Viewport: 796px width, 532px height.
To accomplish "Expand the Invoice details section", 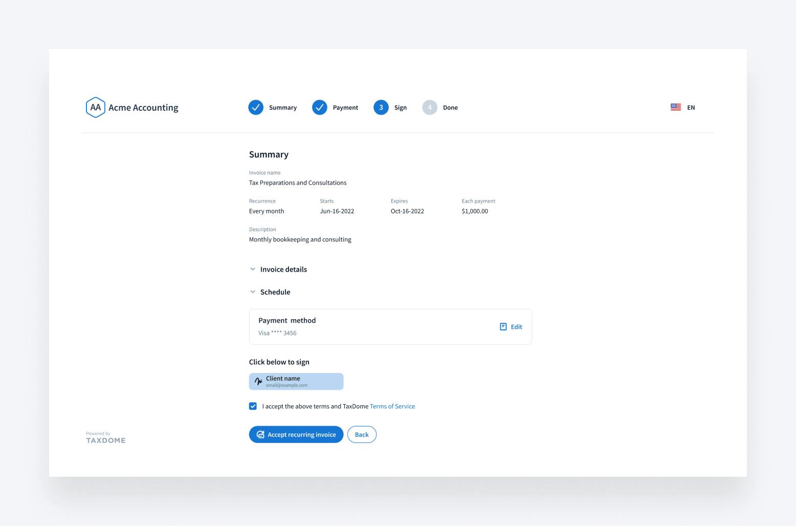I will click(283, 270).
